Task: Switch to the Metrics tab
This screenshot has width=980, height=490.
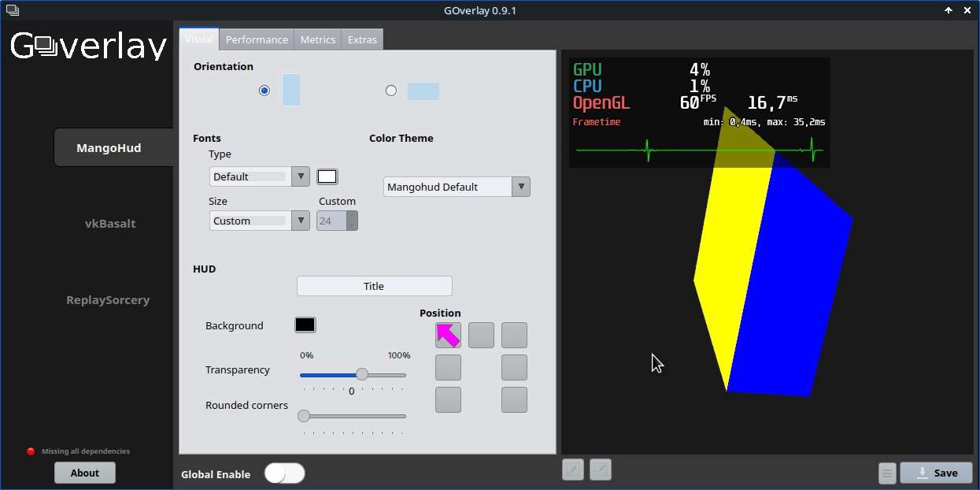Action: tap(318, 39)
